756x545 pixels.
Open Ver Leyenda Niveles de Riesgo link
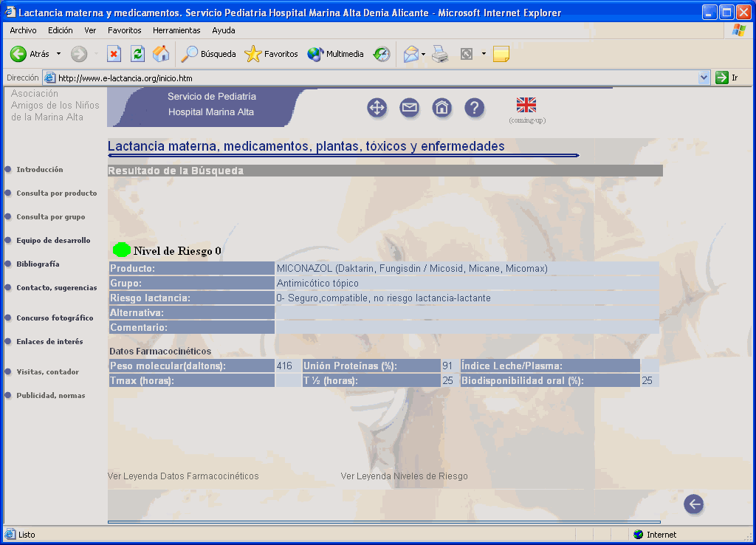tap(404, 476)
